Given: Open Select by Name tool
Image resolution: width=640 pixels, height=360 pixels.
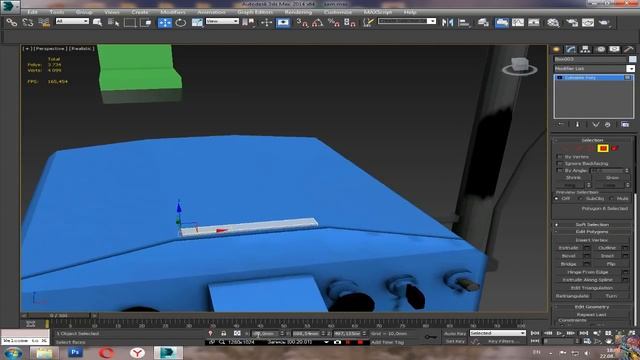Looking at the screenshot, I should [x=113, y=22].
